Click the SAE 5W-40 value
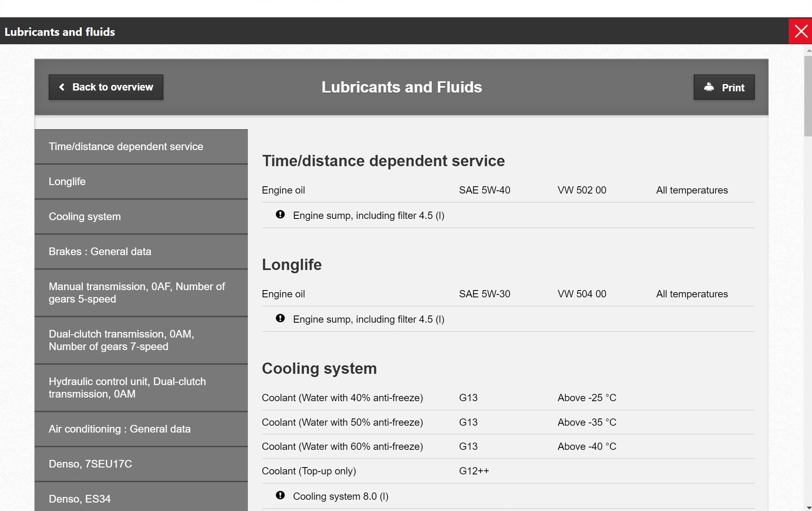The image size is (812, 511). point(484,190)
